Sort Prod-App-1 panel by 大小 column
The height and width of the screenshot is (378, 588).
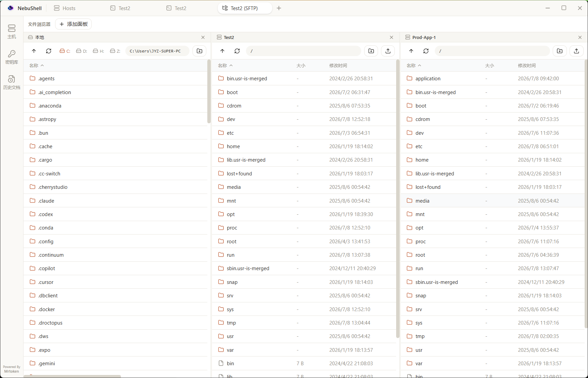coord(490,66)
